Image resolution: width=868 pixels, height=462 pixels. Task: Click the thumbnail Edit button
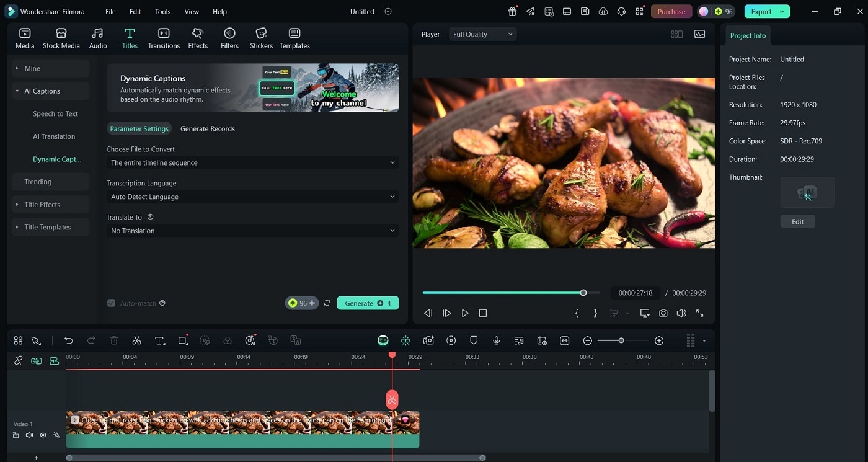(797, 221)
